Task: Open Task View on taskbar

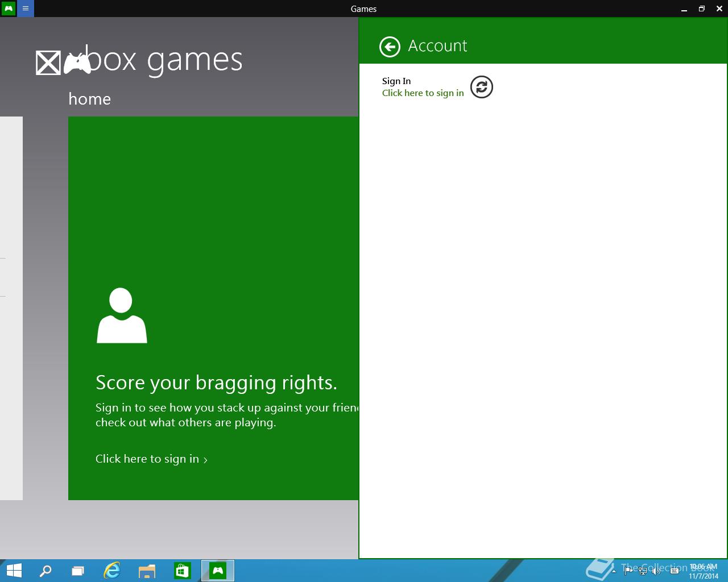Action: click(78, 571)
